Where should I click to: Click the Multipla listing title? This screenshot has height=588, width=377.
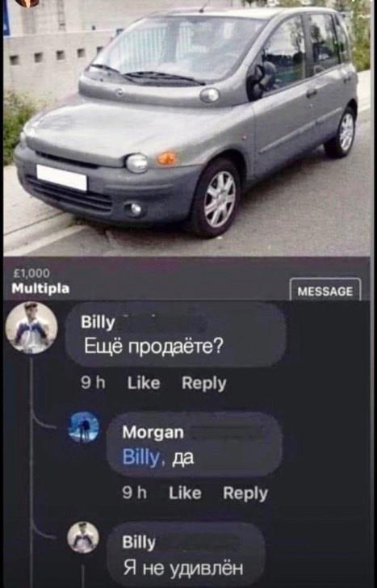pos(40,288)
